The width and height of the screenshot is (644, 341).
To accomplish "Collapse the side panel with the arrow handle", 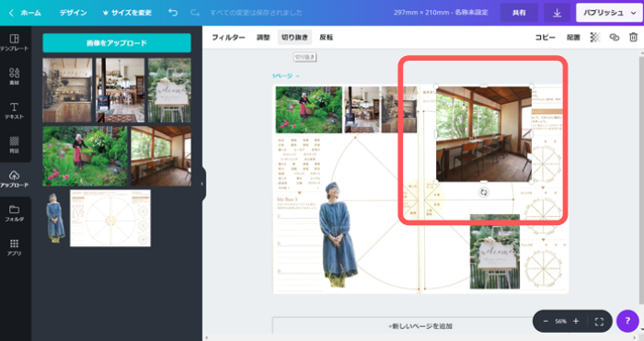I will (202, 184).
